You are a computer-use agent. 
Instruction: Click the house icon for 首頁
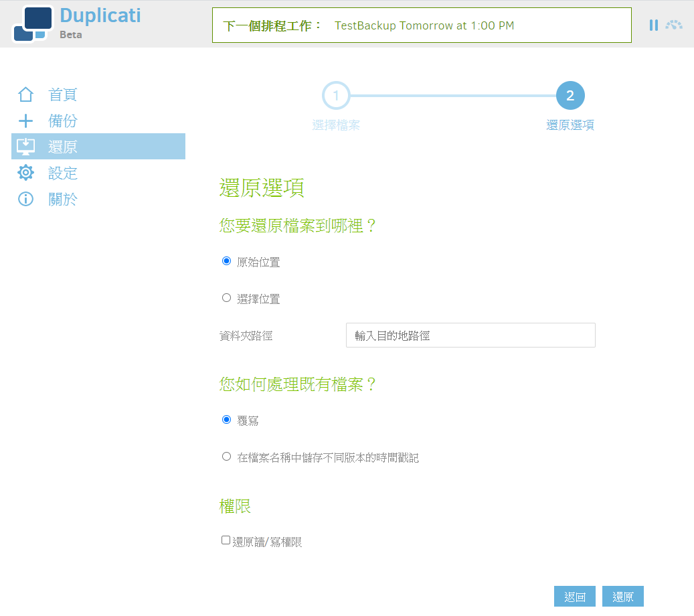[25, 94]
